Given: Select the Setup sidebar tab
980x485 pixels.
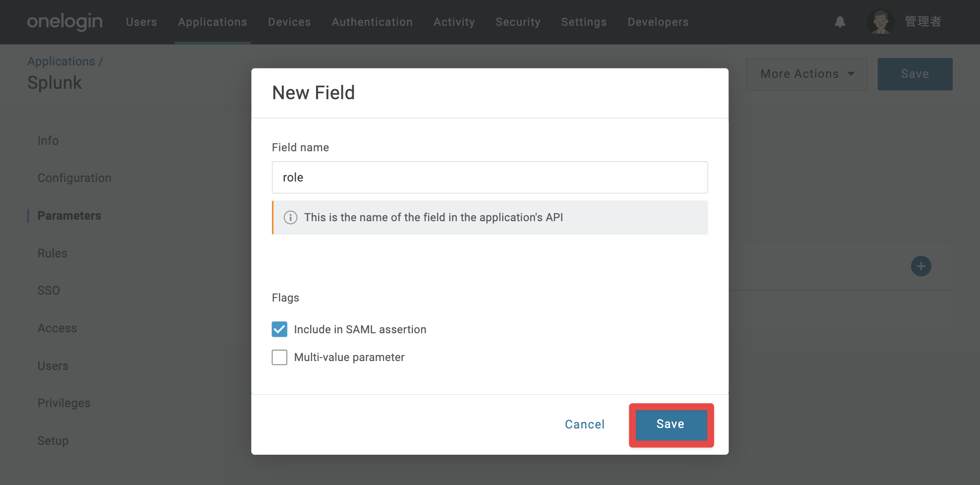Looking at the screenshot, I should pyautogui.click(x=53, y=441).
